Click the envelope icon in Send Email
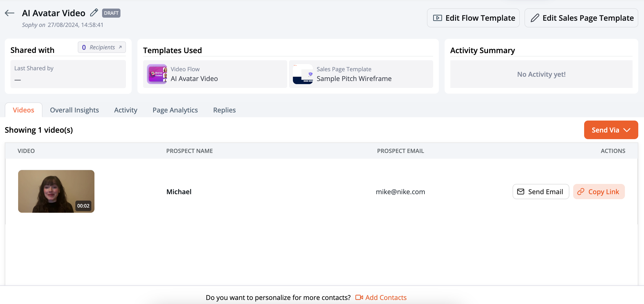644x304 pixels. coord(520,192)
